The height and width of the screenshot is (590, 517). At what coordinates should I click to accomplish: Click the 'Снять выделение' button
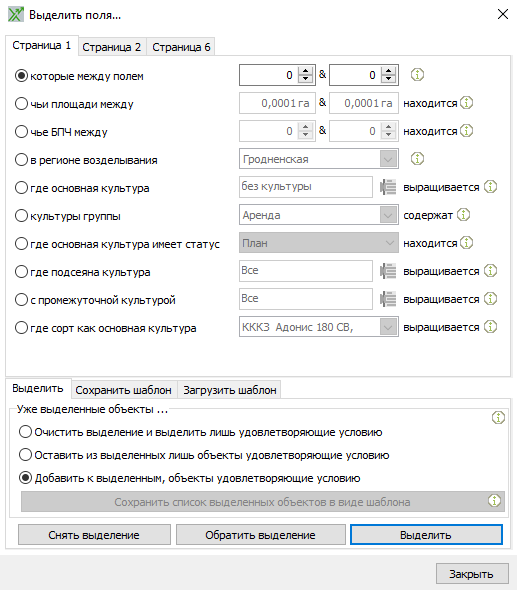pos(94,535)
